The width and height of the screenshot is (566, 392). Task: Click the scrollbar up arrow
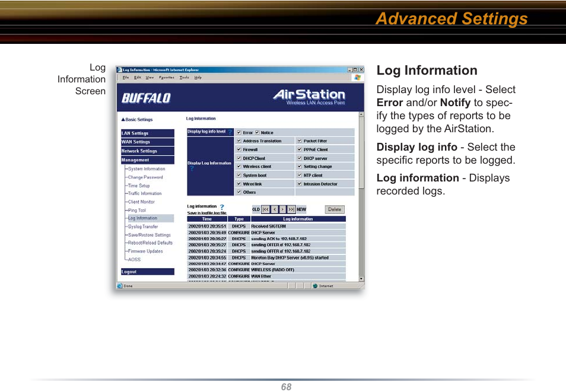click(x=361, y=114)
